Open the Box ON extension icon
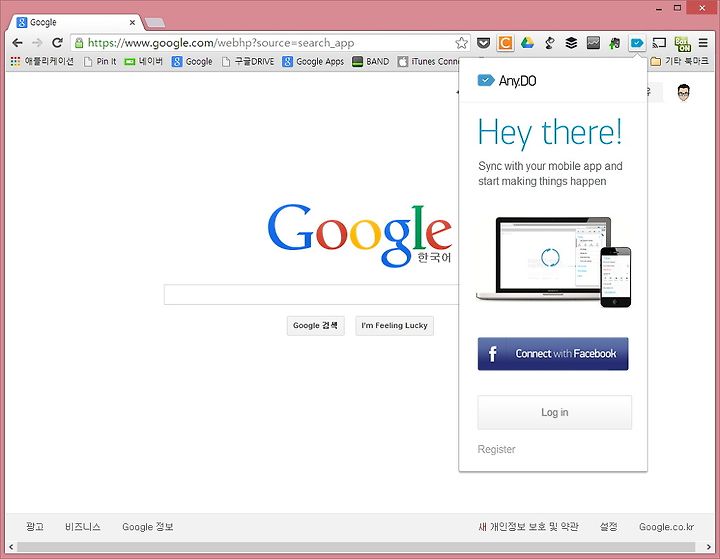The image size is (720, 559). 682,44
